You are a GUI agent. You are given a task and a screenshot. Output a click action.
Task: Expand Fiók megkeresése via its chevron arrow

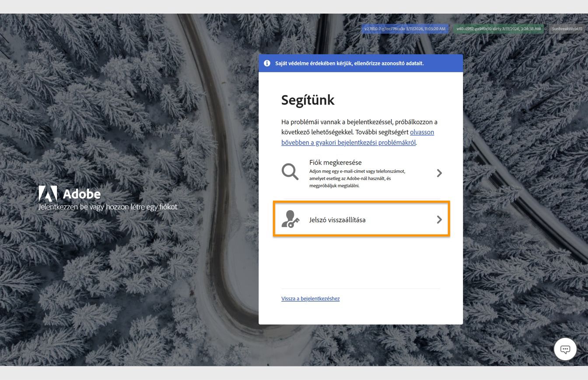pyautogui.click(x=439, y=173)
